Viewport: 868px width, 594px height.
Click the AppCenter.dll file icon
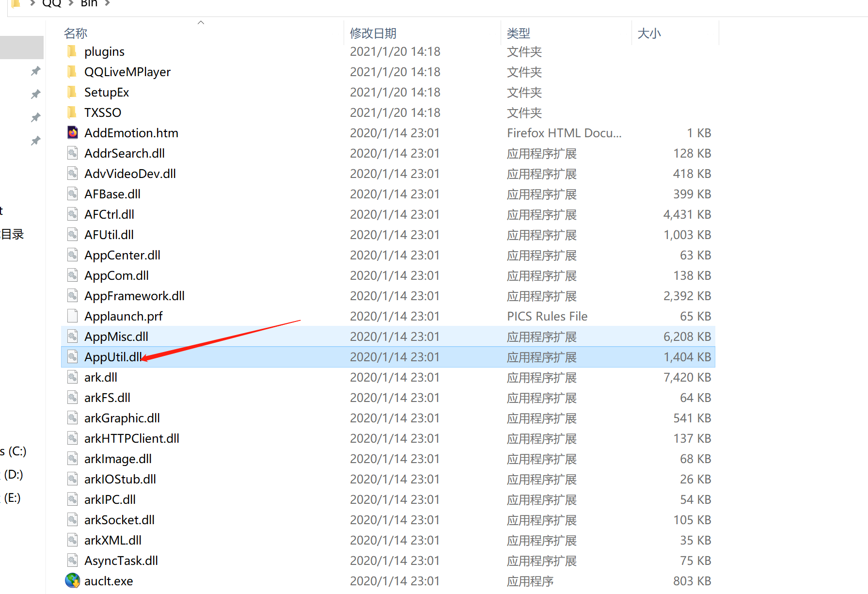(73, 255)
